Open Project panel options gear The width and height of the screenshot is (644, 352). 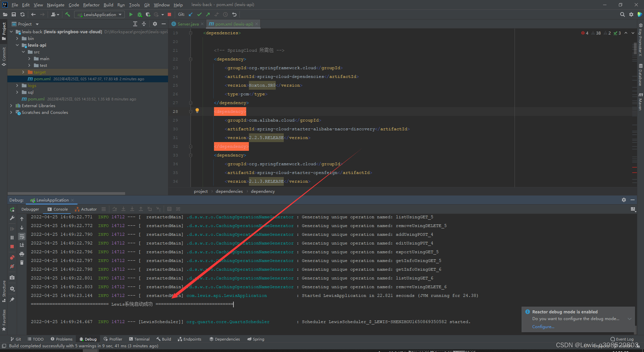155,24
